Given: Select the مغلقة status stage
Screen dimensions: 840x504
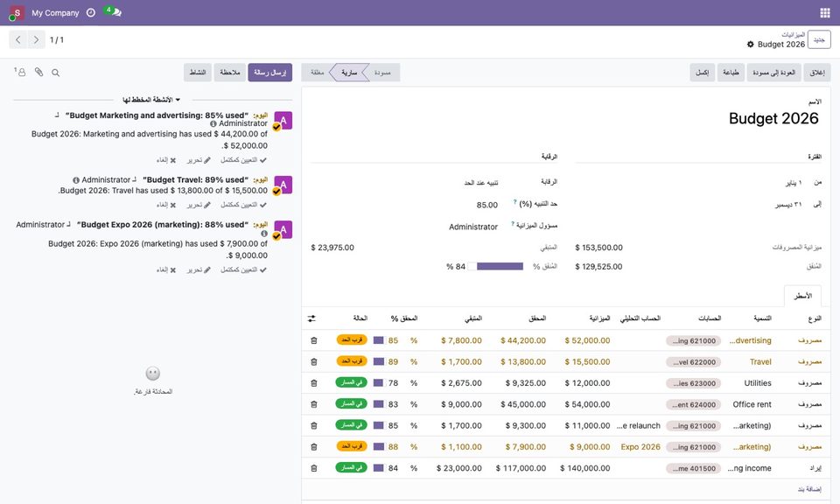Looking at the screenshot, I should 317,73.
